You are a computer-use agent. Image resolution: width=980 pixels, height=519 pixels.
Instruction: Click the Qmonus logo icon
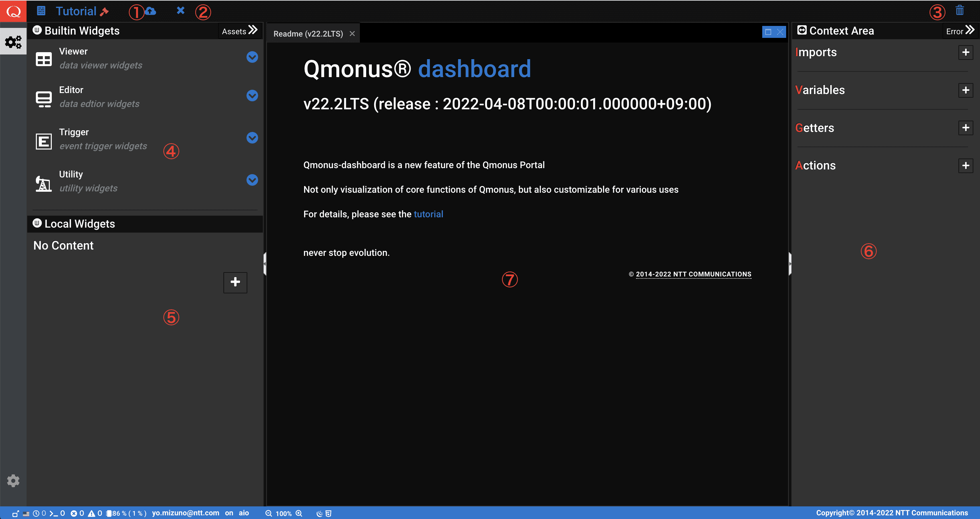point(13,11)
